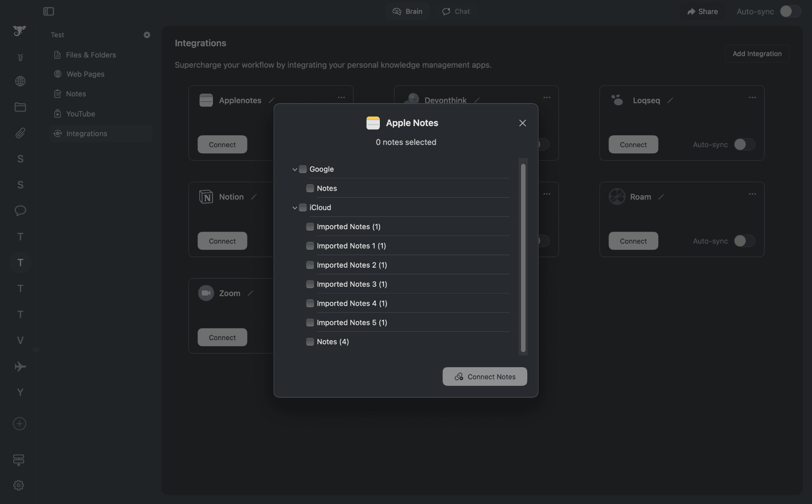Open Files & Folders section
812x504 pixels.
[85, 55]
